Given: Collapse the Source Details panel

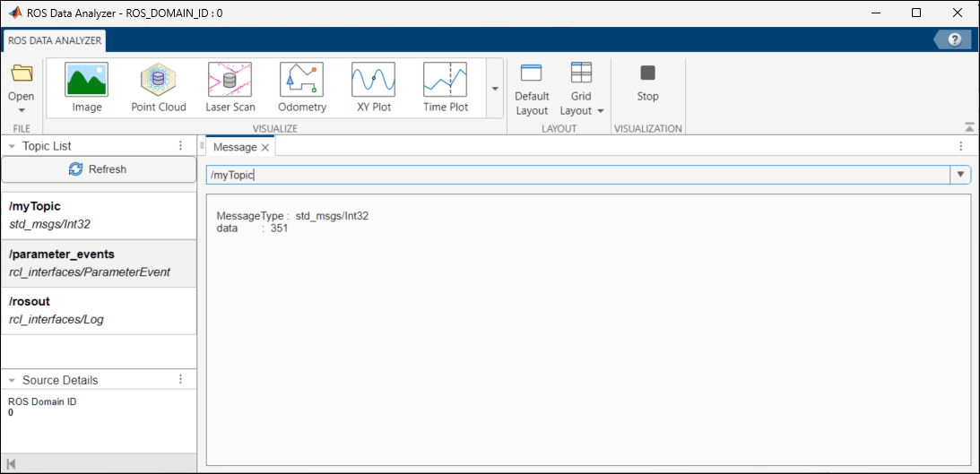Looking at the screenshot, I should click(12, 380).
